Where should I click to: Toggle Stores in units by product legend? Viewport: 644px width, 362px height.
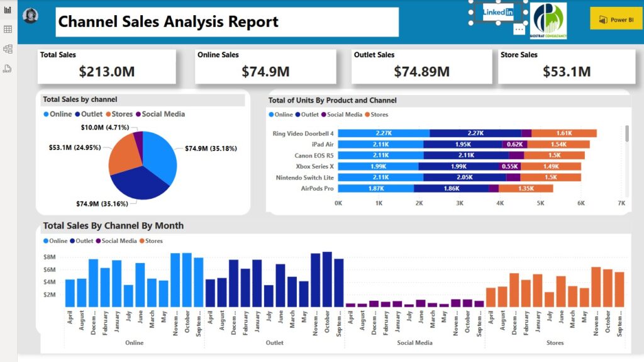click(x=376, y=115)
